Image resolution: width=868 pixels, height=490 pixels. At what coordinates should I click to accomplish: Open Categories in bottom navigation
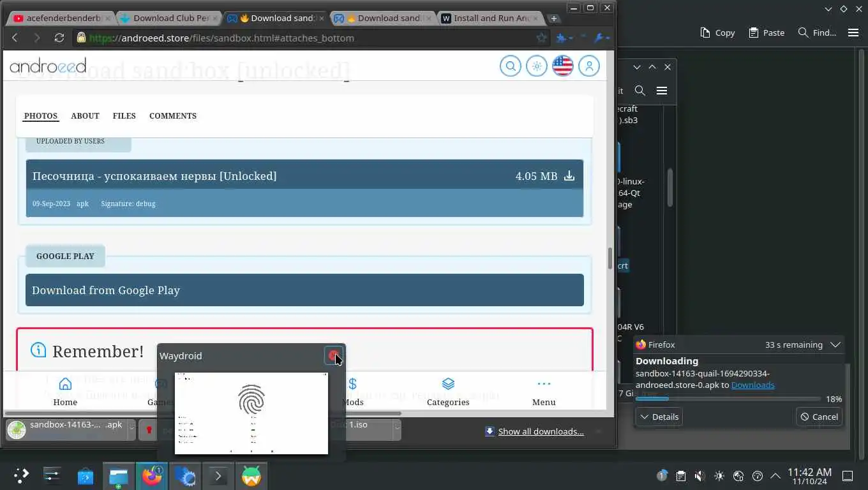coord(448,391)
